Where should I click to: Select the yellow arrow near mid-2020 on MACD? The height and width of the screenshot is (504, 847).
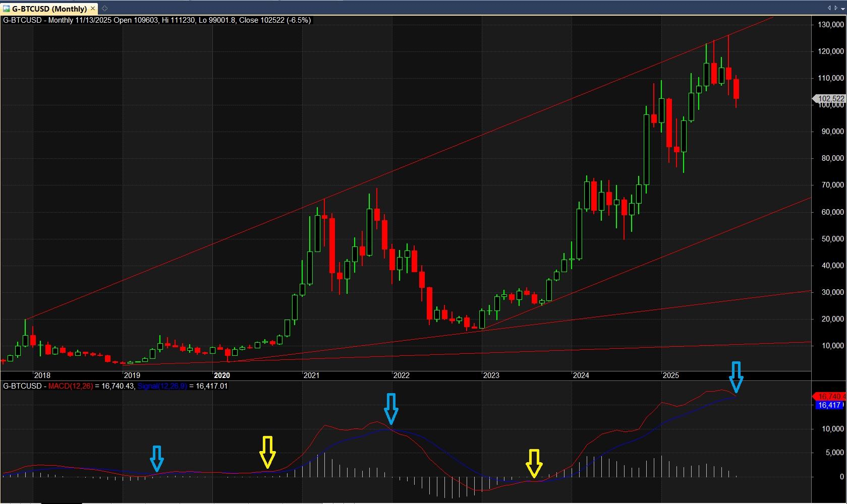(x=267, y=452)
